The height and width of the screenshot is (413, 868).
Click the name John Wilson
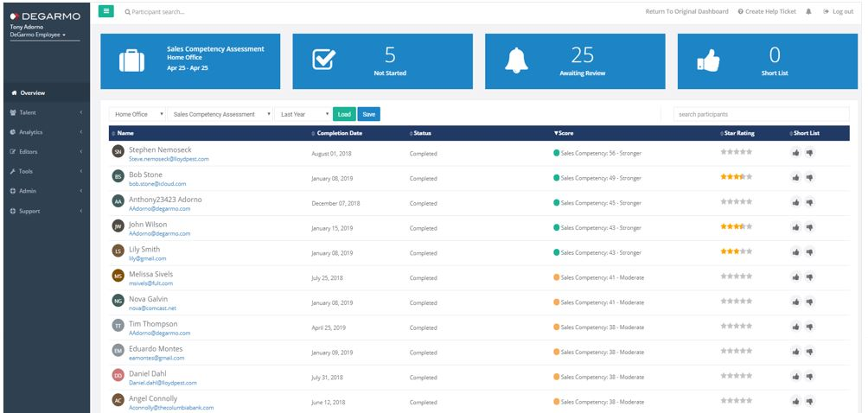148,225
